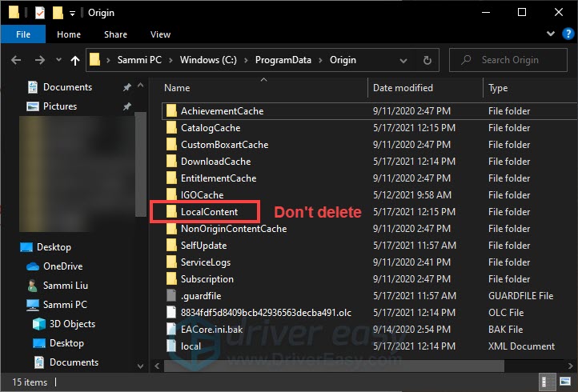This screenshot has width=578, height=392.
Task: Click XML Document type cell
Action: click(x=522, y=346)
